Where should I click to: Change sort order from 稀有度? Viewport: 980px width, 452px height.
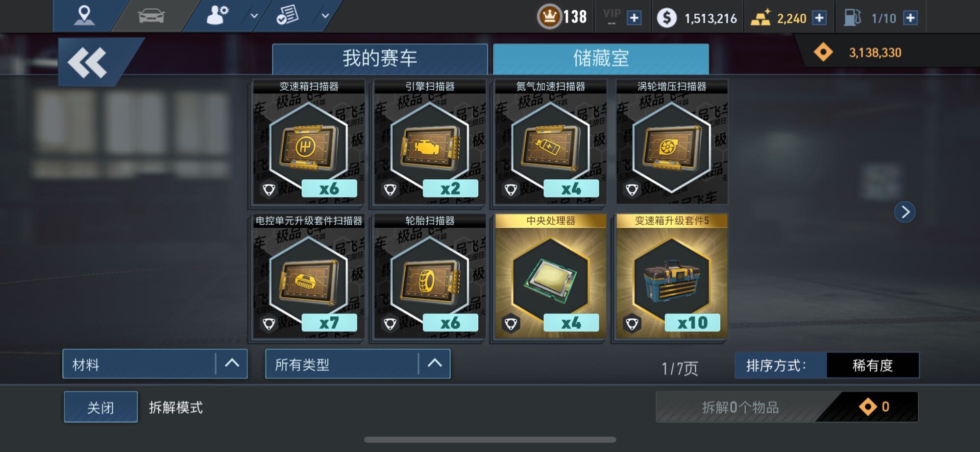point(872,365)
